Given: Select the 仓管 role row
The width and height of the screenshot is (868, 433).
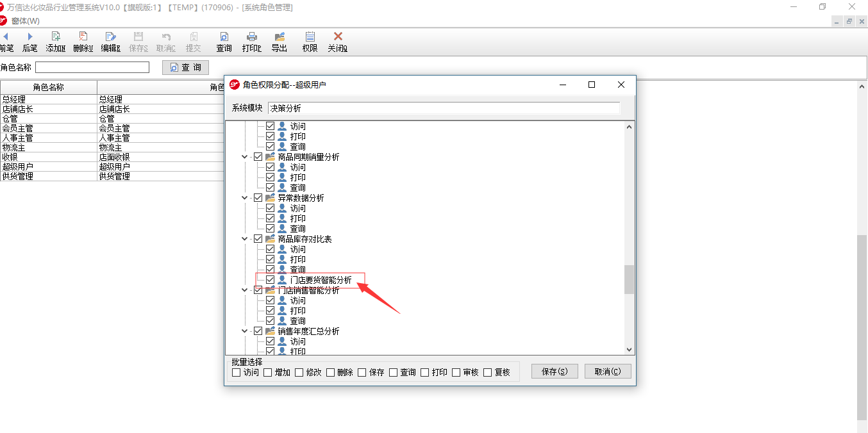Looking at the screenshot, I should (112, 118).
